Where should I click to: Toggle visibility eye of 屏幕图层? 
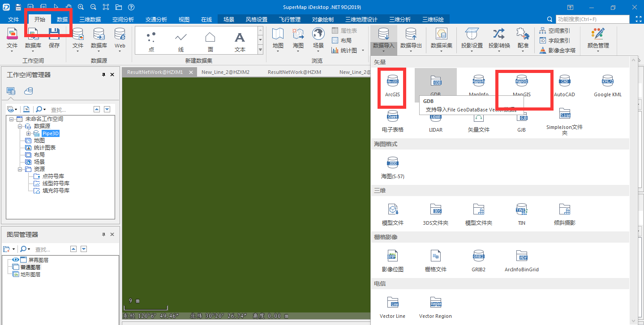pyautogui.click(x=16, y=260)
